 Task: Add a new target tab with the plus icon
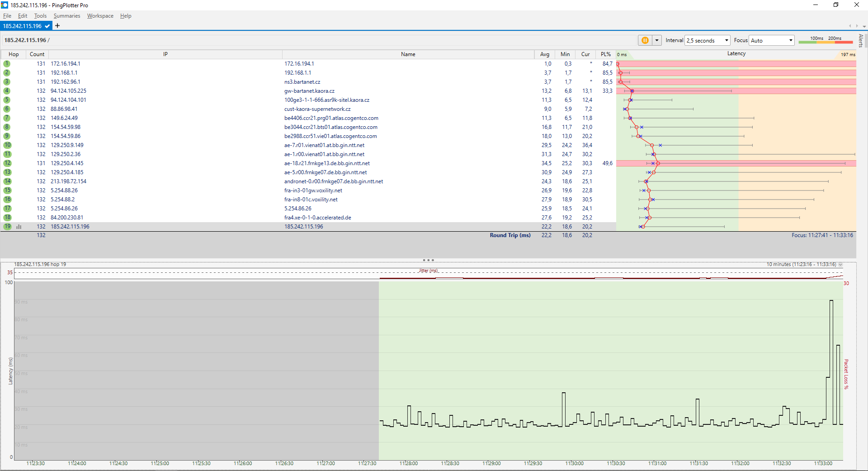[57, 26]
